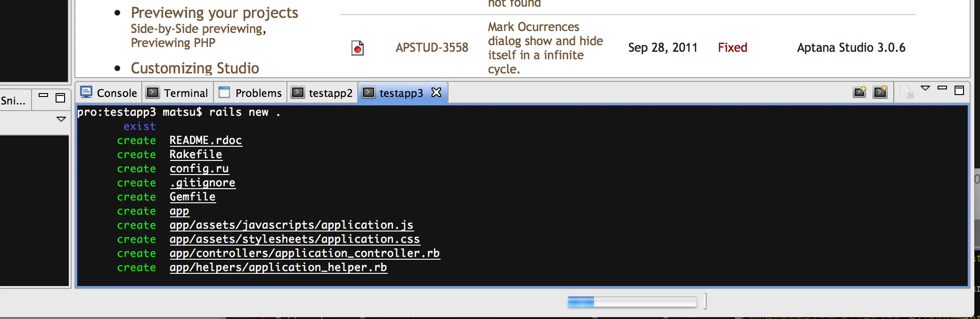Screen dimensions: 980x319
Task: Click the 'exist' output text
Action: (x=139, y=126)
